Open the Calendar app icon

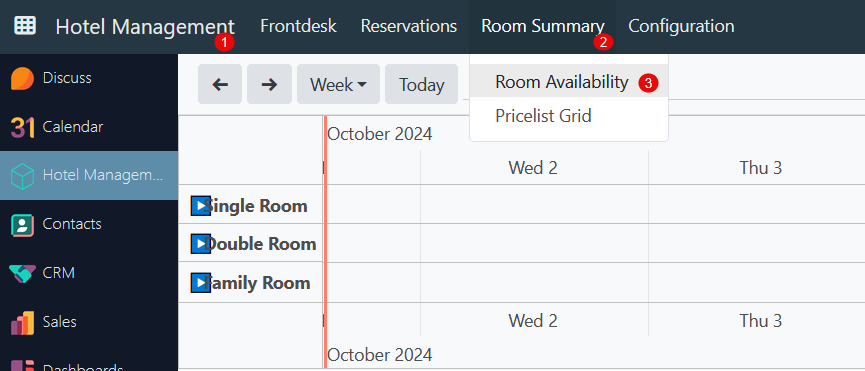[x=22, y=127]
